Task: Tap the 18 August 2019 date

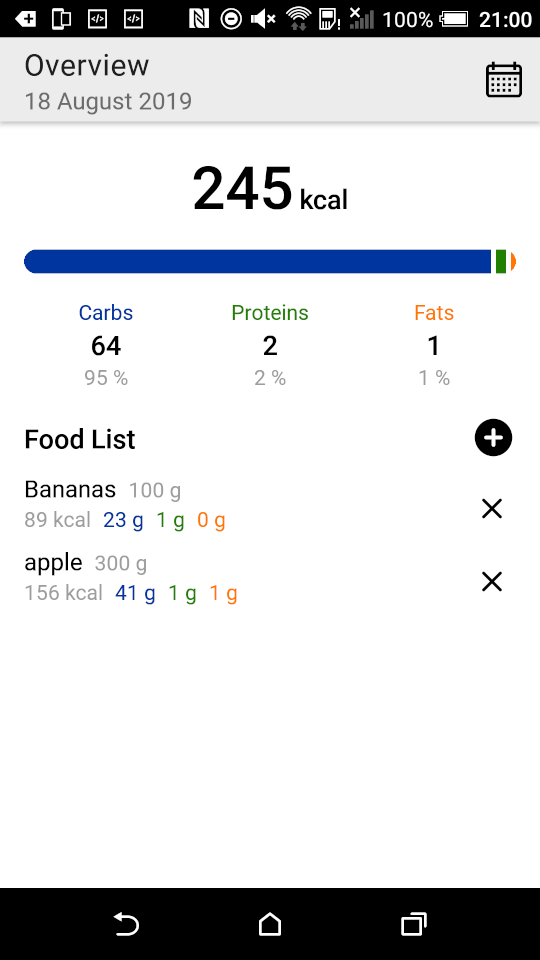Action: (108, 101)
